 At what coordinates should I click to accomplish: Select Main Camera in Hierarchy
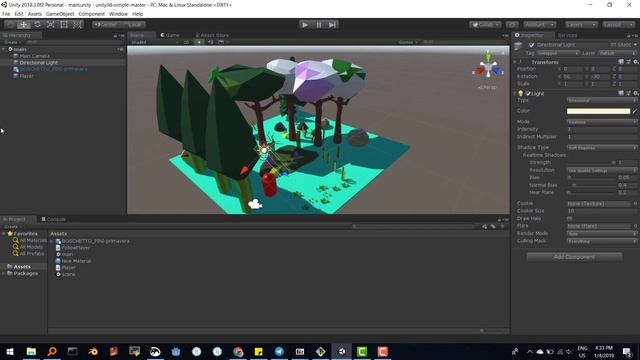pyautogui.click(x=35, y=56)
